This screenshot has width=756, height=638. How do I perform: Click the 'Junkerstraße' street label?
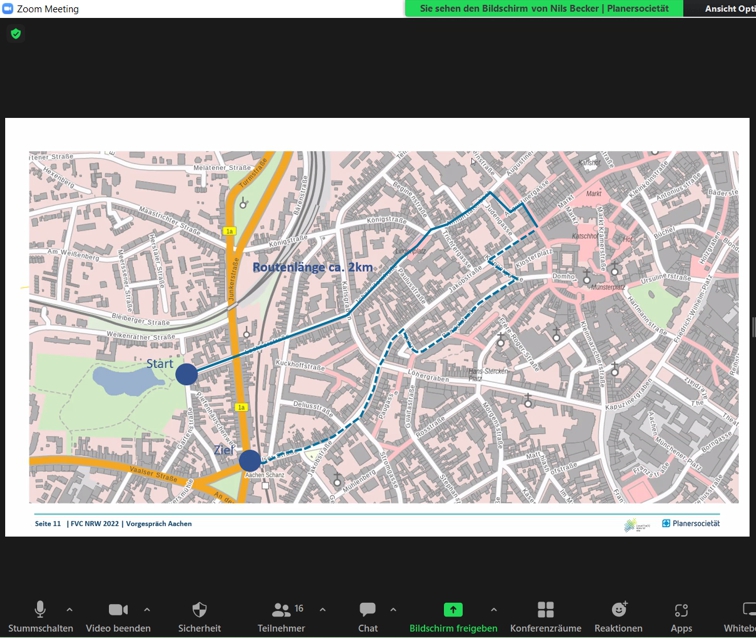(x=233, y=281)
